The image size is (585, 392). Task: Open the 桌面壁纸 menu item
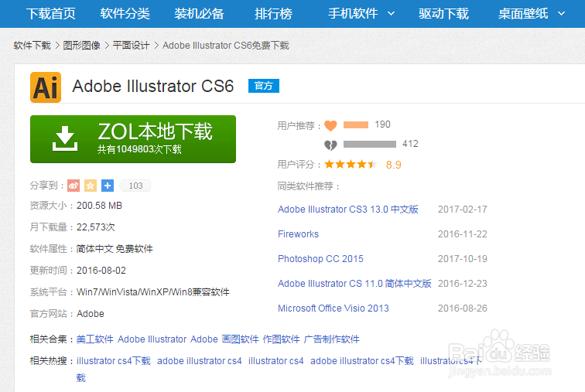pos(523,14)
